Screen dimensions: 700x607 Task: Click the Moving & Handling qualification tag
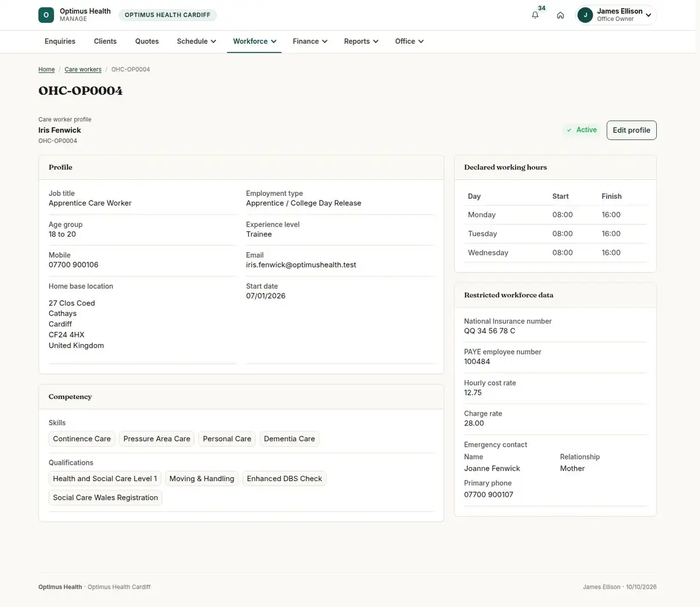202,479
